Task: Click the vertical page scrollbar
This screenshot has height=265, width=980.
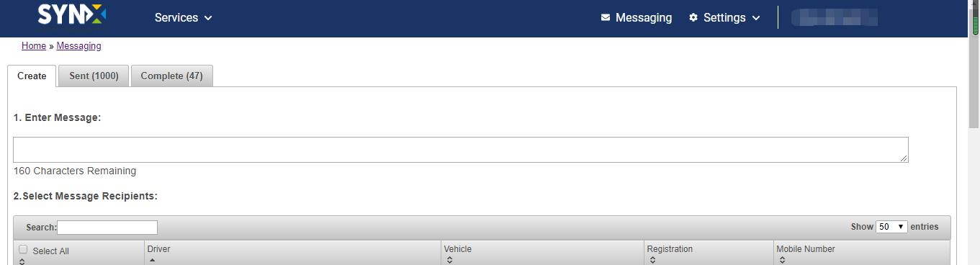Action: [x=974, y=132]
